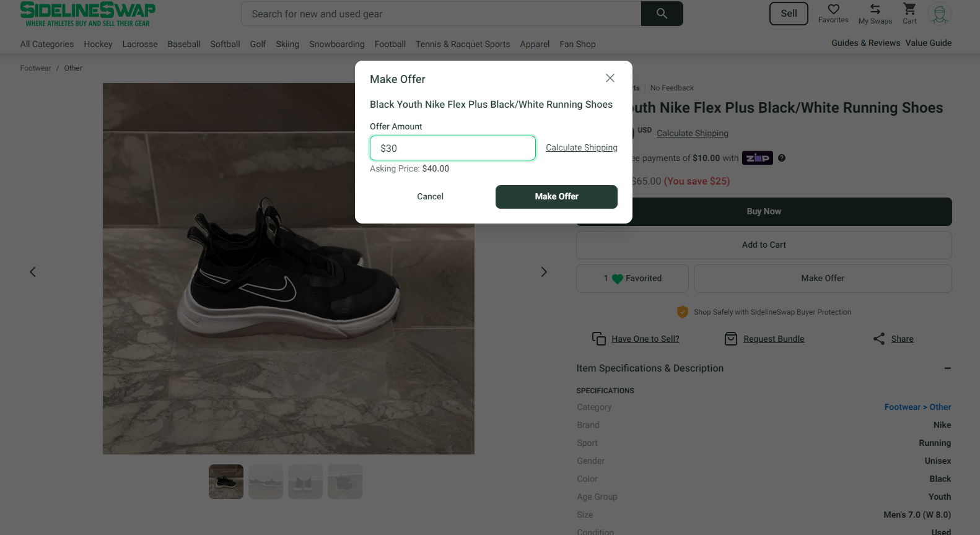This screenshot has height=535, width=980.
Task: Open Footwear > Other category link
Action: click(x=917, y=407)
